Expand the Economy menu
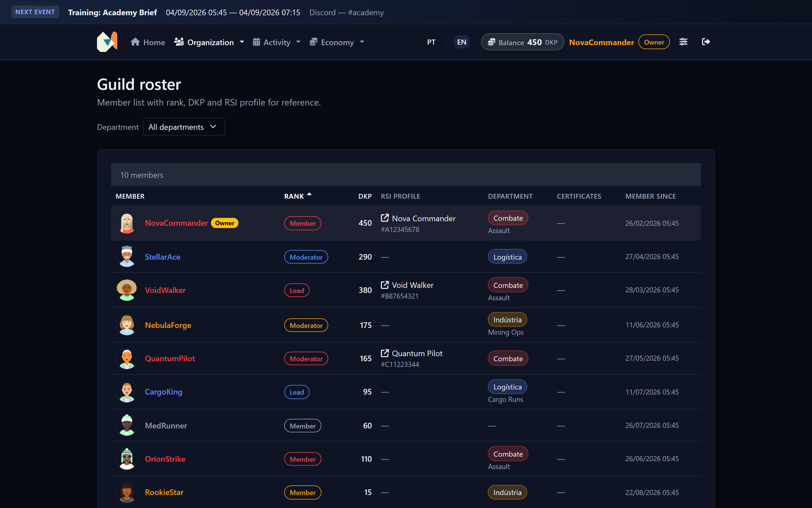This screenshot has width=812, height=508. [x=337, y=42]
